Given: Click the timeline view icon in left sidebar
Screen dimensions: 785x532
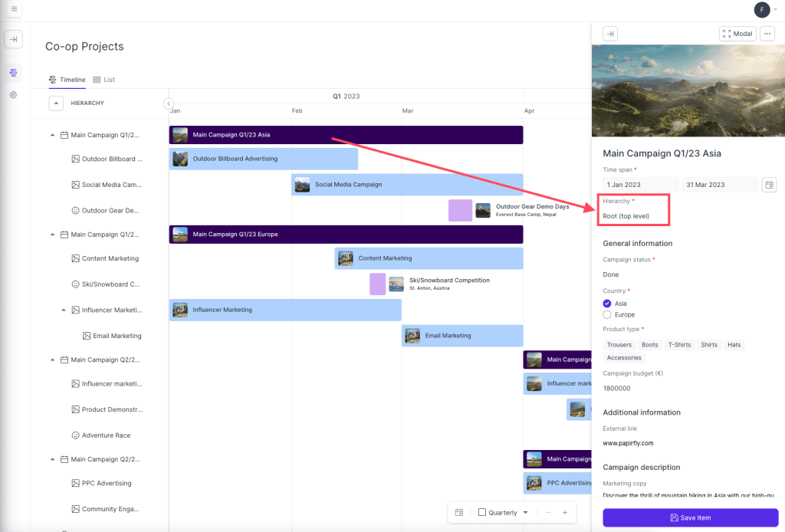Looking at the screenshot, I should coord(14,73).
